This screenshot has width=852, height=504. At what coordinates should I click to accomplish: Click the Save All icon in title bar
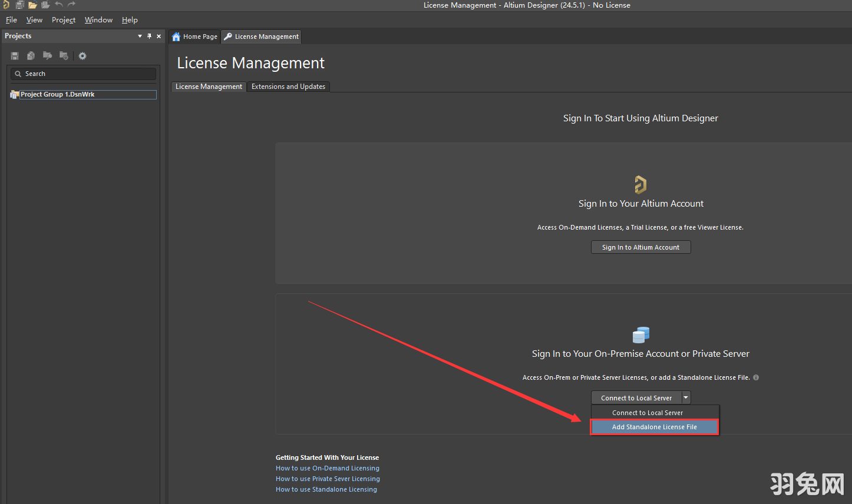point(19,5)
